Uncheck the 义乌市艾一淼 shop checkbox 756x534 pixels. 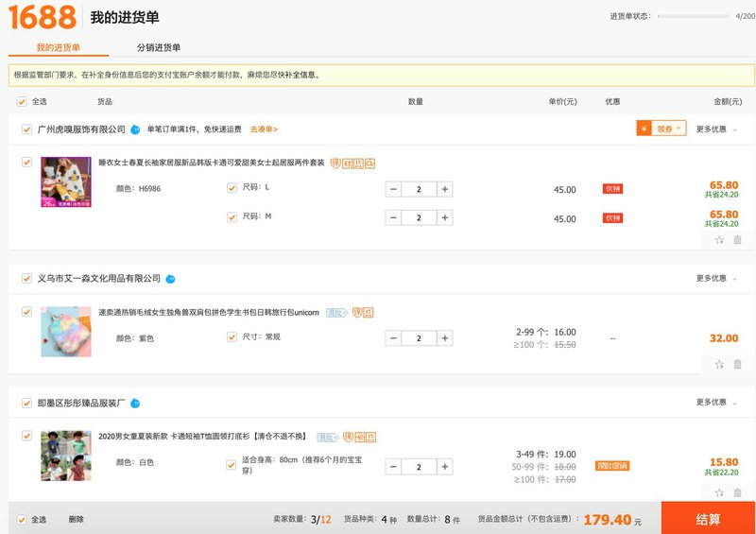[x=26, y=279]
